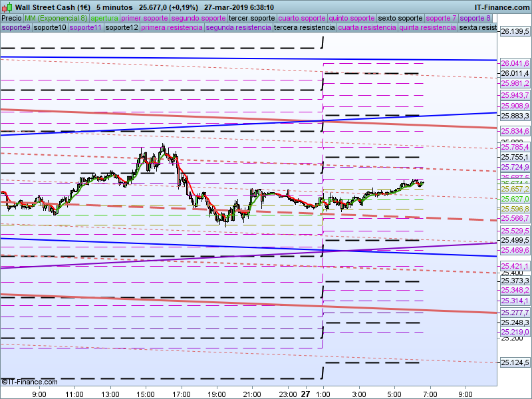
Task: Click the green 25.627,0 price label
Action: click(515, 199)
